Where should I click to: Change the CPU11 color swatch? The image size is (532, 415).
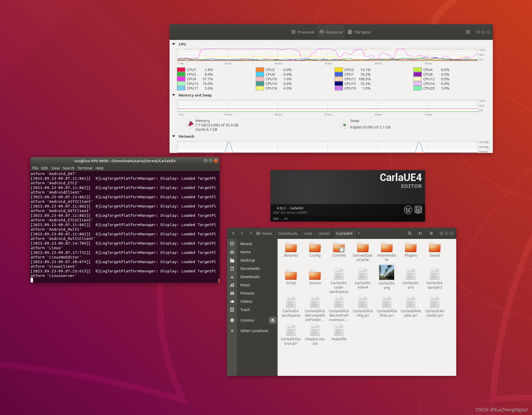339,79
